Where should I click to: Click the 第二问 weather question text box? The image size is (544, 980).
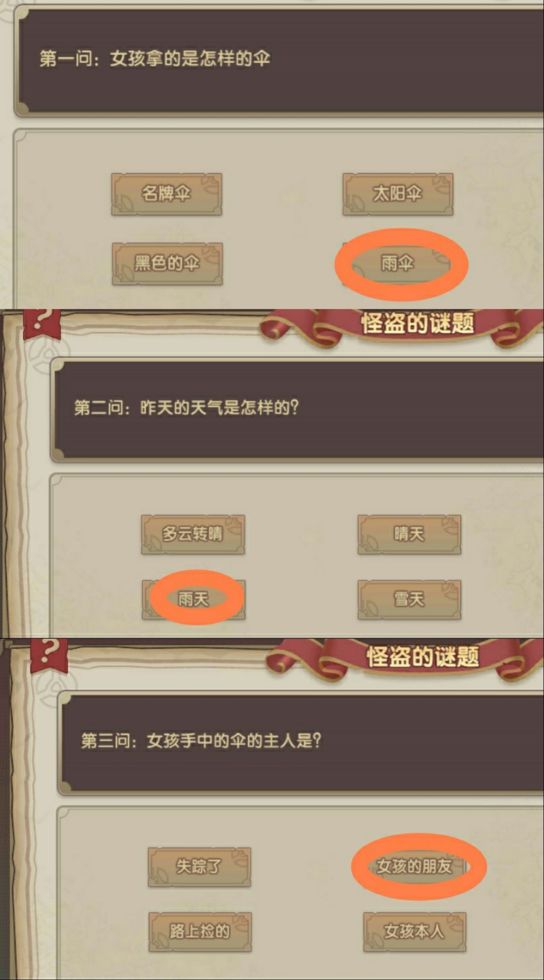(x=297, y=410)
